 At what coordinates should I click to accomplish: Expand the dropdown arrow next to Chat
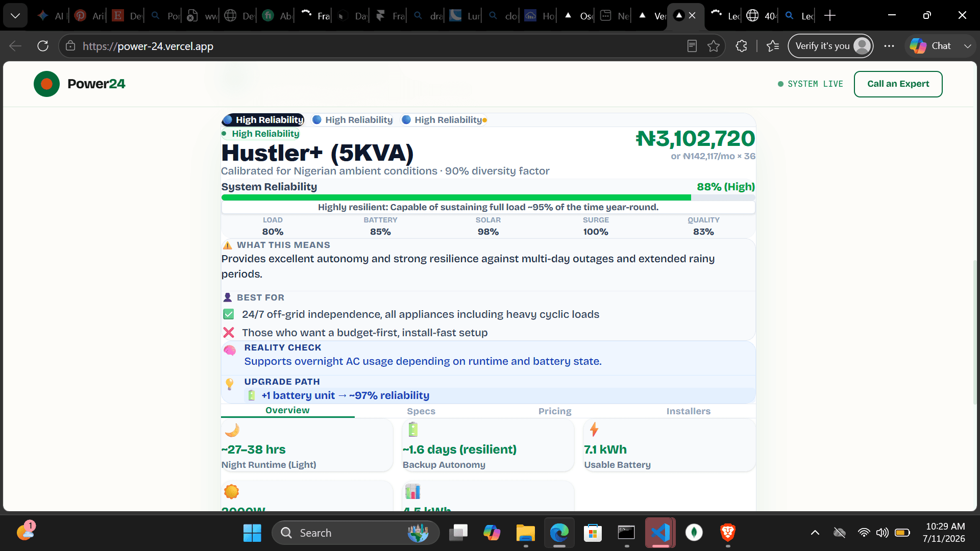pyautogui.click(x=967, y=46)
